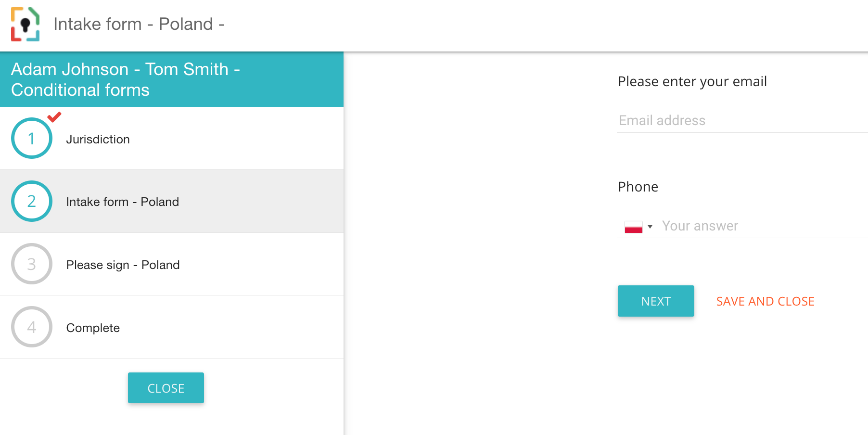Open the phone country code dropdown arrow
The height and width of the screenshot is (435, 868).
click(650, 227)
